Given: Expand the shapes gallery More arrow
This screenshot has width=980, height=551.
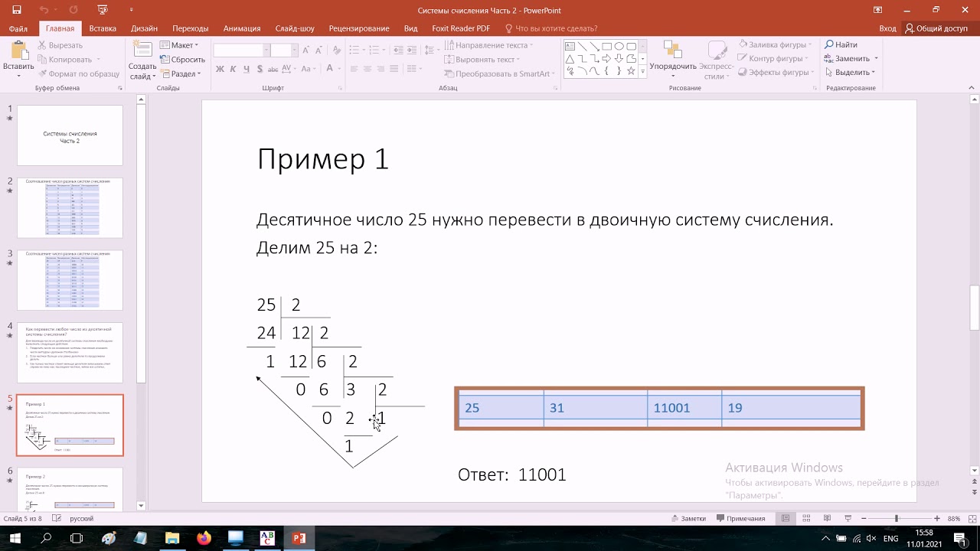Looking at the screenshot, I should tap(643, 71).
